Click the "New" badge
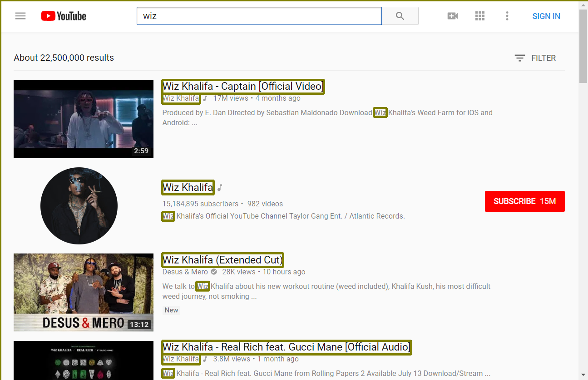The image size is (588, 380). [x=172, y=310]
